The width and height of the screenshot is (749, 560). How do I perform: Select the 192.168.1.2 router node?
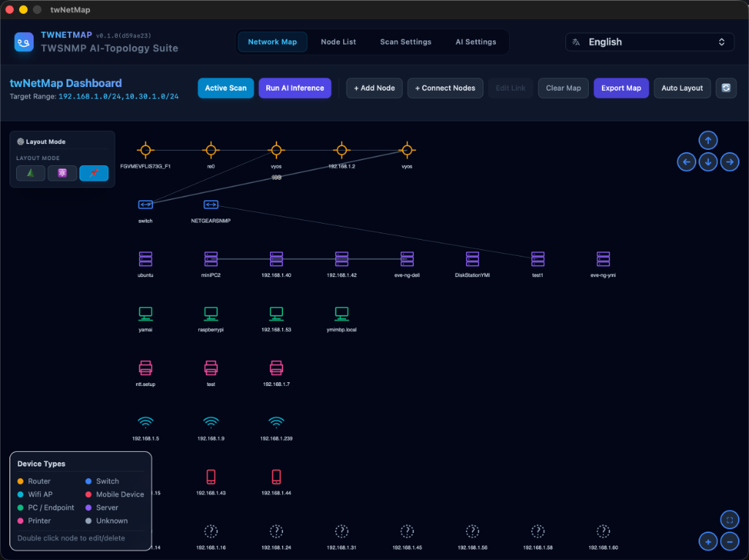tap(342, 151)
